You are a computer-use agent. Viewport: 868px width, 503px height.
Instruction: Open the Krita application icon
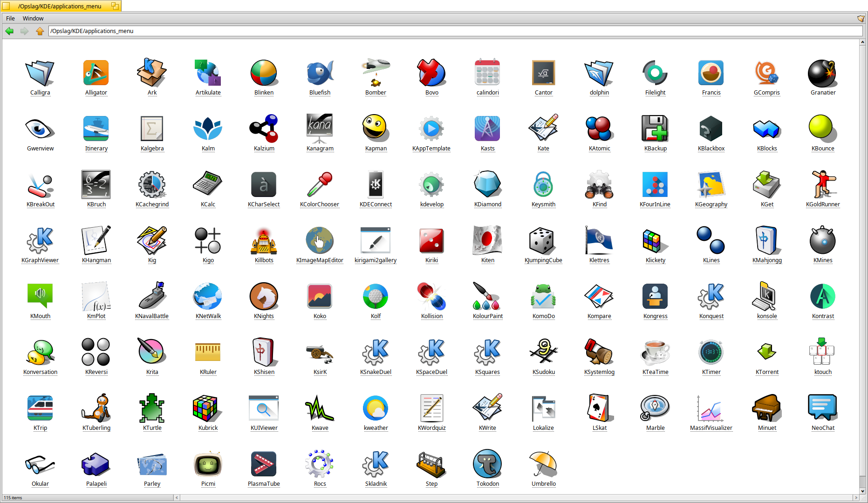pos(152,352)
